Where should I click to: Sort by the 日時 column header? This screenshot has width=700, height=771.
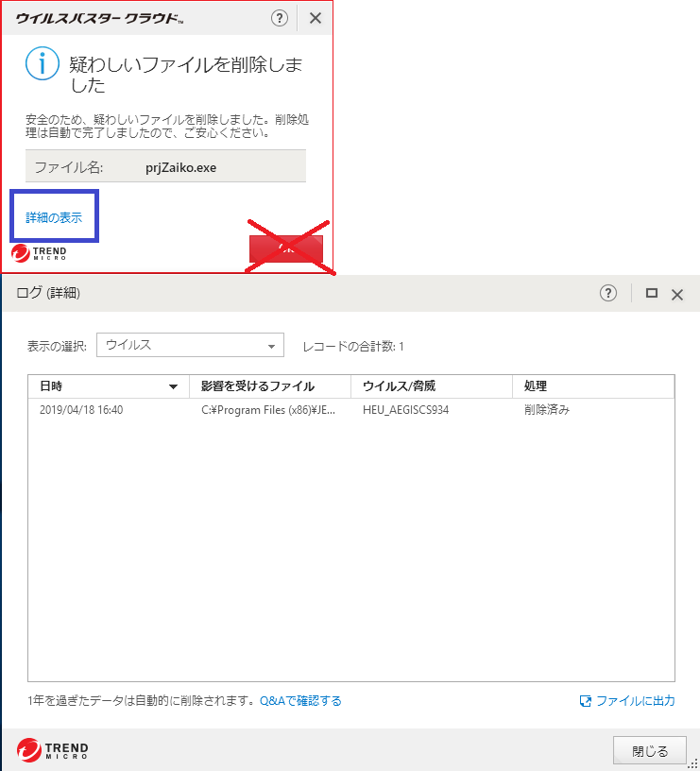pos(109,386)
